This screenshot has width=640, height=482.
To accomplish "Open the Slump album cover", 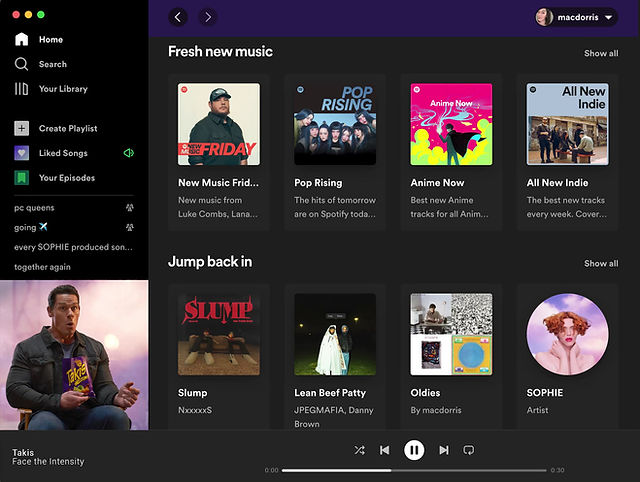I will click(x=219, y=334).
